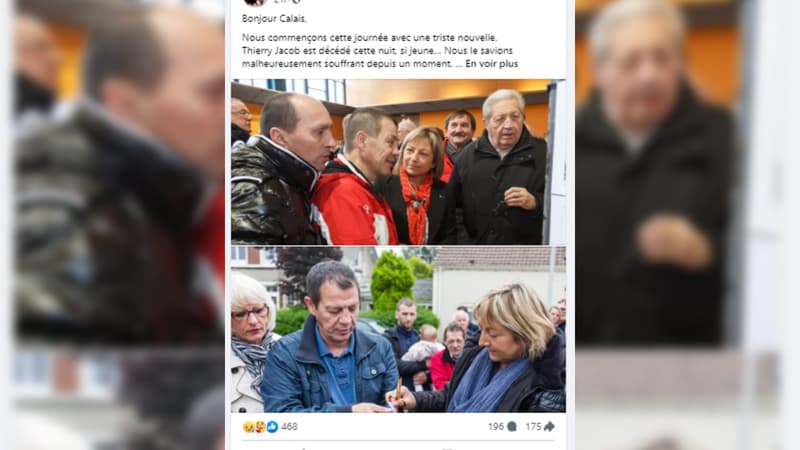
Task: Click the care hug reaction emoji
Action: [x=260, y=427]
